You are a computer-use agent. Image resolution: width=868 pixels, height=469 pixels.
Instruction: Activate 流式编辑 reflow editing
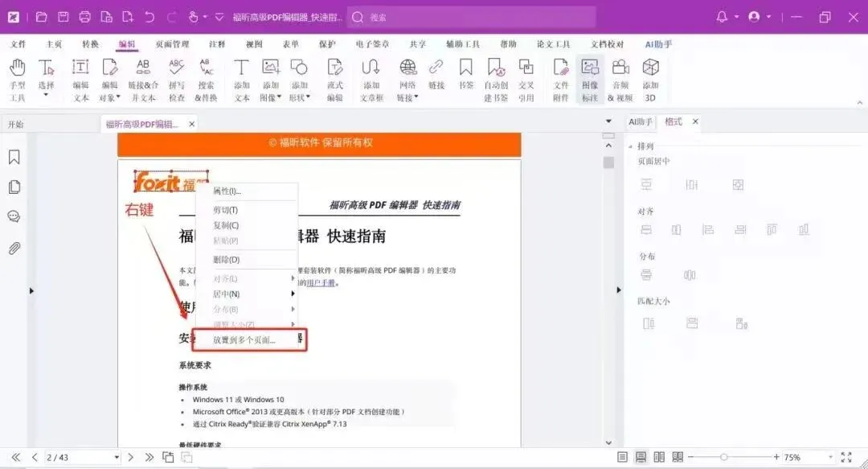click(x=335, y=80)
